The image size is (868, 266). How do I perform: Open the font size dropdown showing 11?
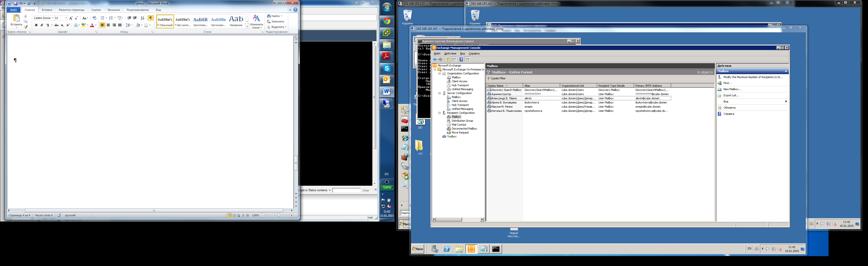click(x=66, y=18)
